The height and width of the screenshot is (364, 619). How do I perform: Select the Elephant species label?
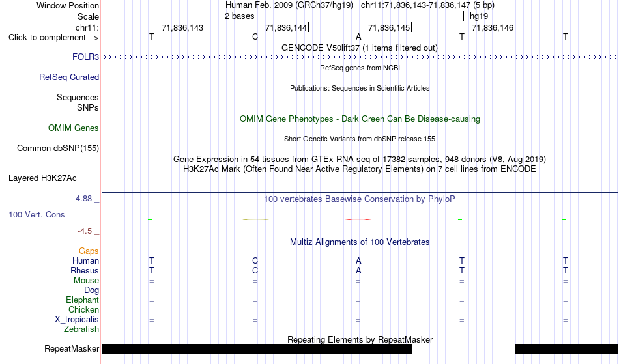coord(82,300)
